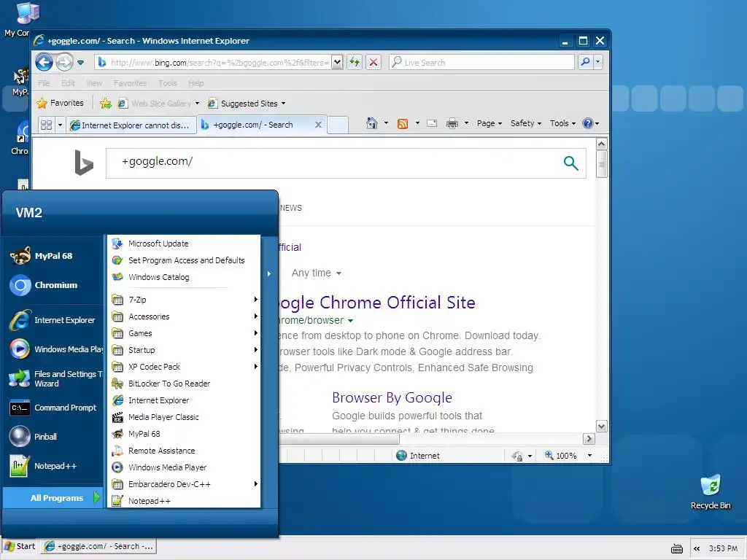The width and height of the screenshot is (747, 560).
Task: Open the tab list dropdown arrow
Action: click(60, 125)
